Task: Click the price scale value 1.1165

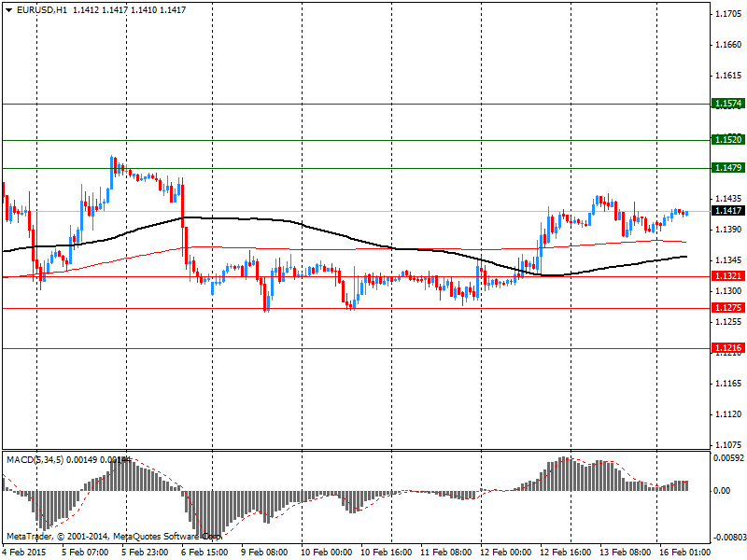Action: pos(728,384)
